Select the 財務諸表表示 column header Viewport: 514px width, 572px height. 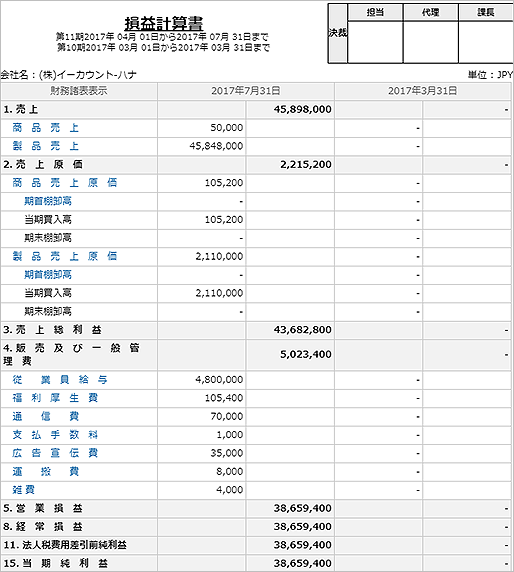tap(79, 91)
